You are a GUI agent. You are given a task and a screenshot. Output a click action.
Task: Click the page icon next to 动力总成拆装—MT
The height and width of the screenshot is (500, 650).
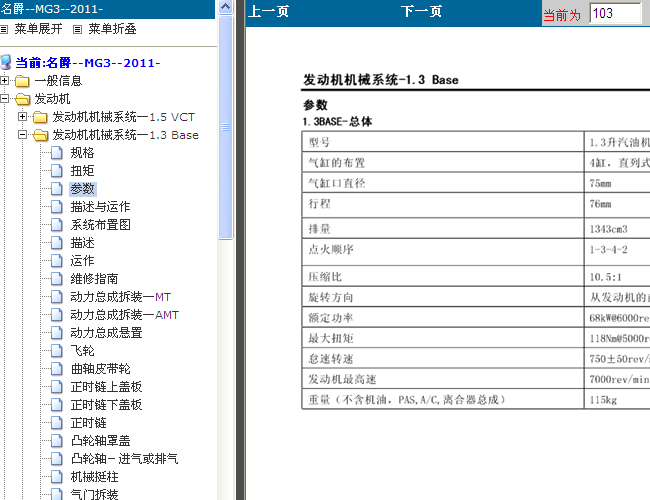click(57, 297)
